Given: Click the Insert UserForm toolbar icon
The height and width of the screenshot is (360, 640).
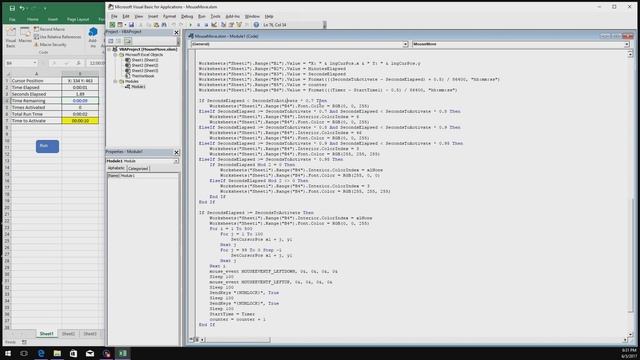Looking at the screenshot, I should point(120,25).
